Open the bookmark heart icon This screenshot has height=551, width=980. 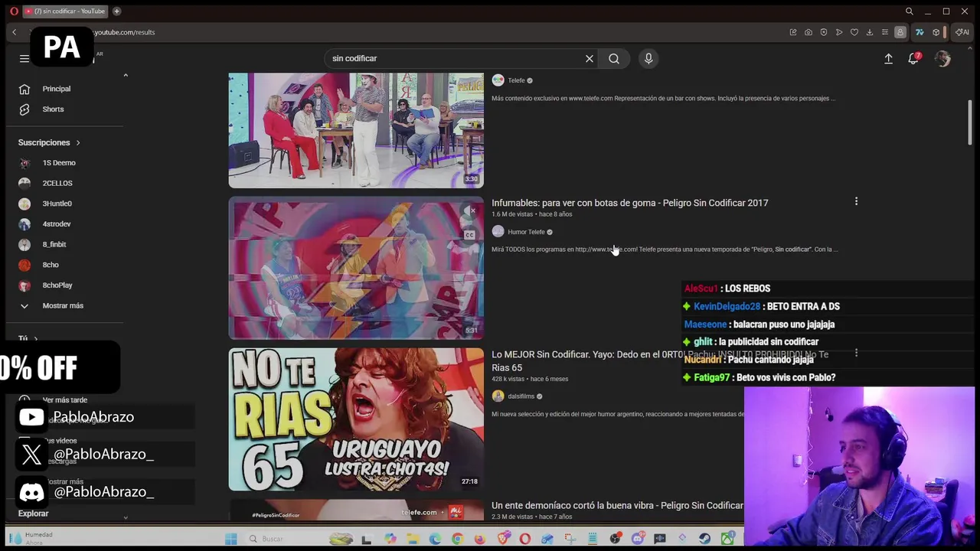point(854,32)
